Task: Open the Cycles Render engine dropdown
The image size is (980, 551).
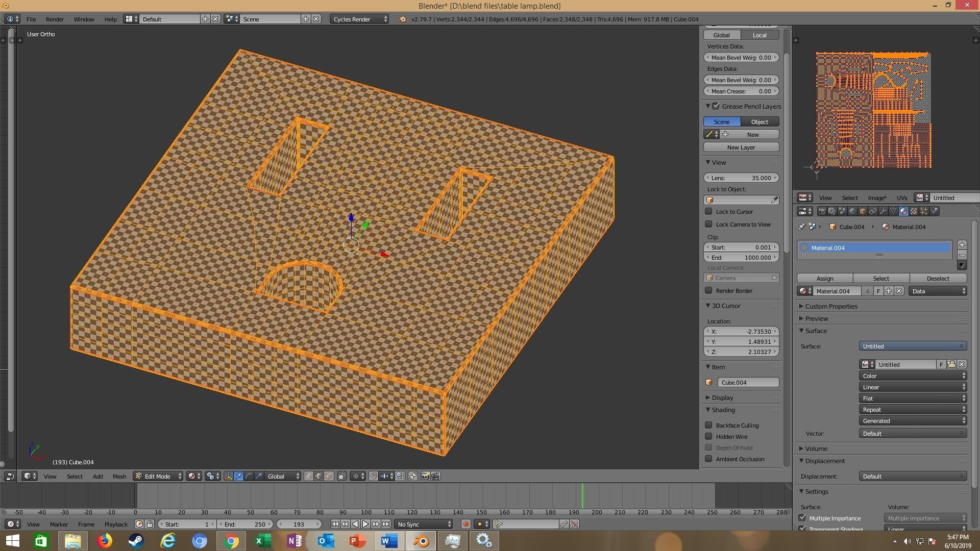Action: (x=359, y=19)
